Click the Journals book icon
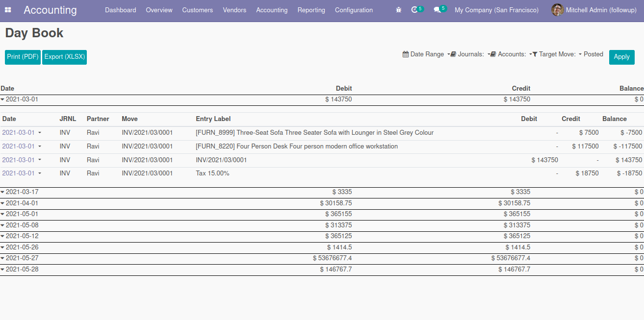This screenshot has width=644, height=320. click(x=454, y=54)
